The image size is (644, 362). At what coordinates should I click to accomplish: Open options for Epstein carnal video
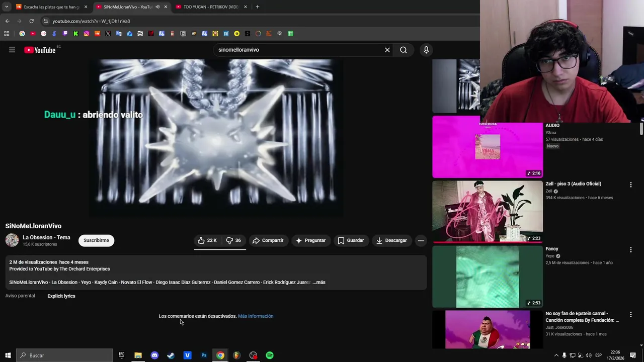click(x=630, y=314)
